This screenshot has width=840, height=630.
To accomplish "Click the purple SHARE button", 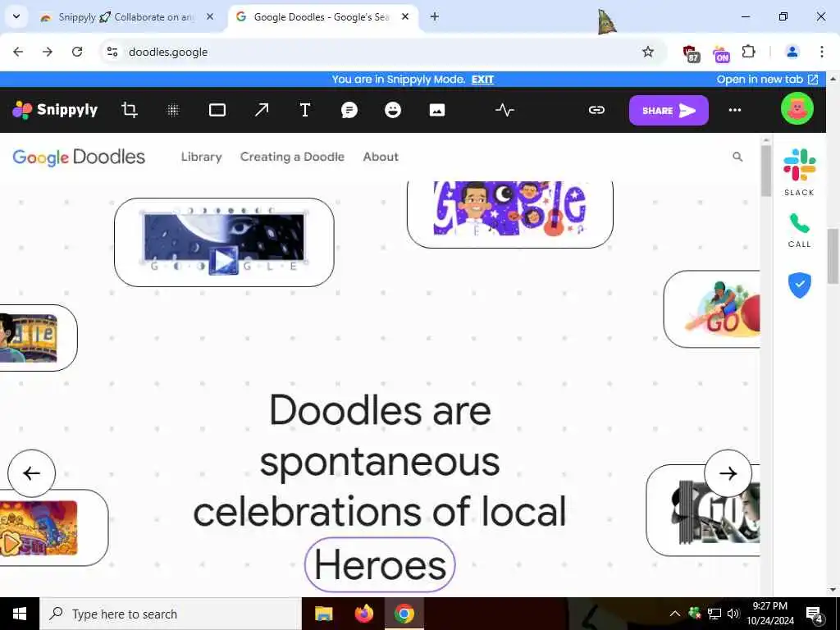I will pyautogui.click(x=669, y=111).
